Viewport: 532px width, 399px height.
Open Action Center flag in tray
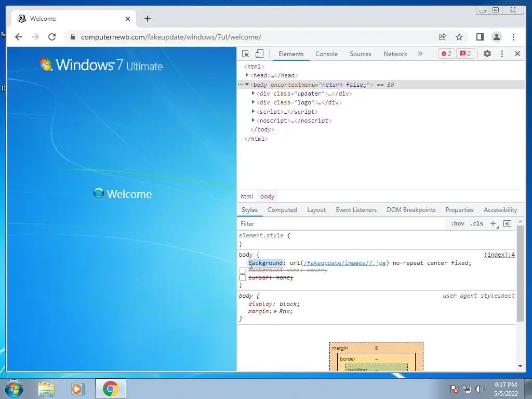[454, 389]
